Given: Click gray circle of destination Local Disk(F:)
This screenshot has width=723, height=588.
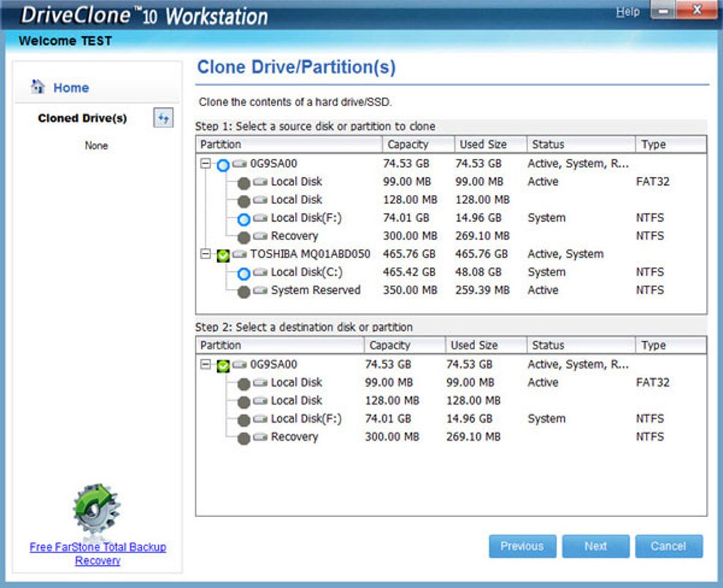Looking at the screenshot, I should pos(243,420).
